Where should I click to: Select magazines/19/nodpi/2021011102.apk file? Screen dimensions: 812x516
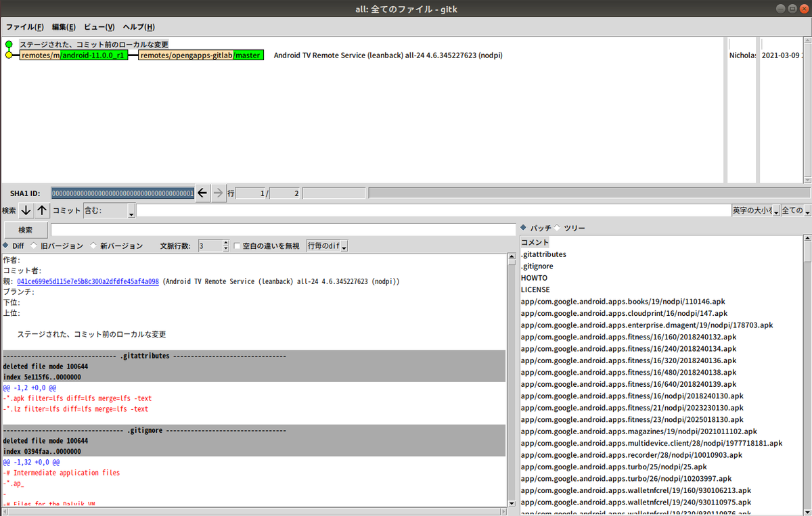(x=639, y=431)
